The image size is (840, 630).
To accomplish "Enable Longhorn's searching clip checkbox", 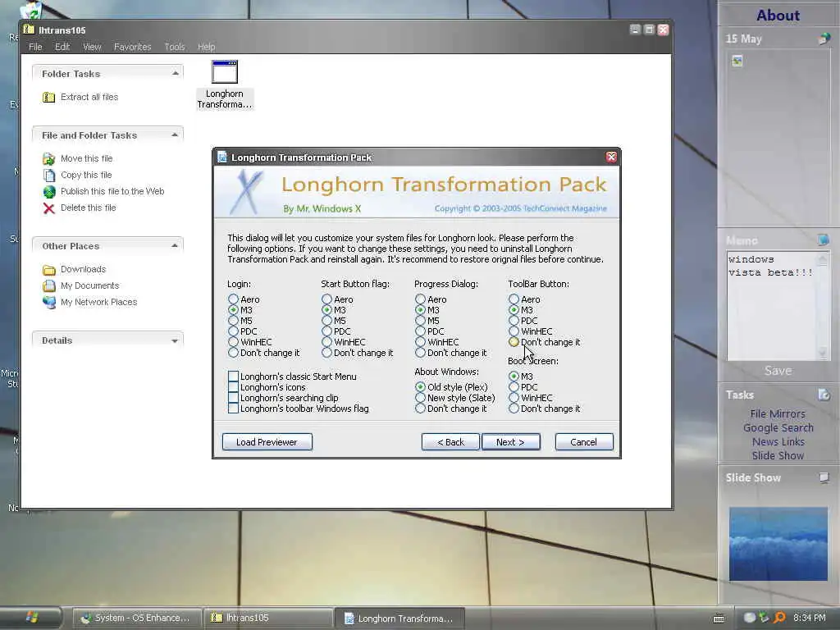I will [233, 398].
